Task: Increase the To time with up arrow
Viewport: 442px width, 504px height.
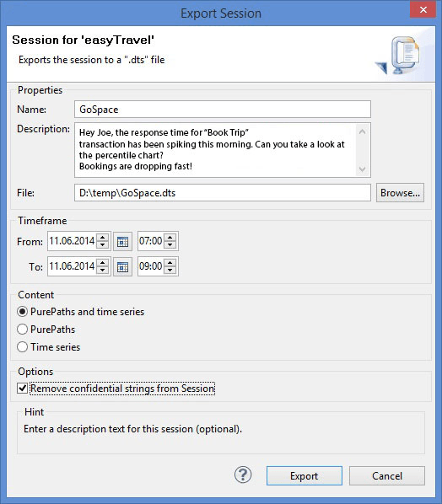Action: point(170,263)
